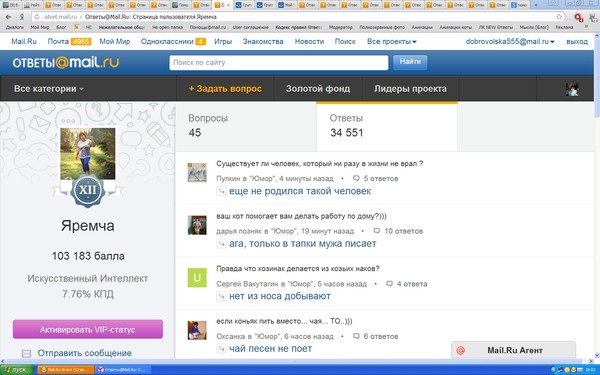Viewport: 600px width, 375px height.
Task: Open Мой Мир link in top bar
Action: (115, 41)
